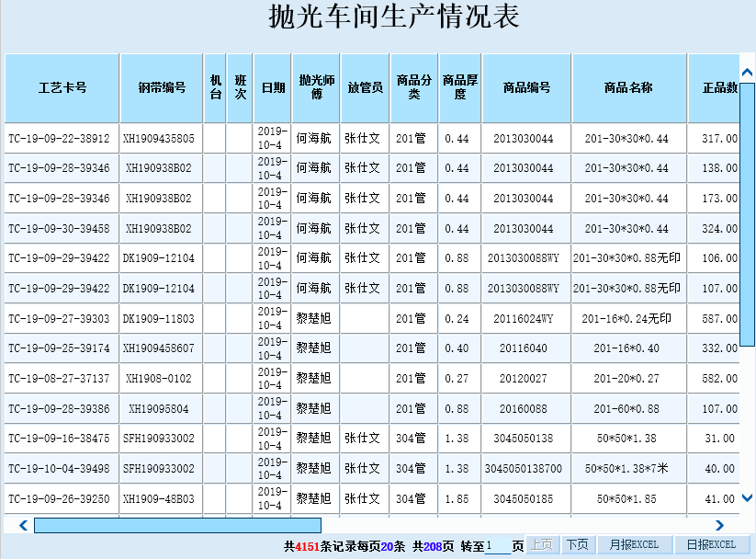Click cell XH1909458607 in steel strip column

tap(159, 349)
